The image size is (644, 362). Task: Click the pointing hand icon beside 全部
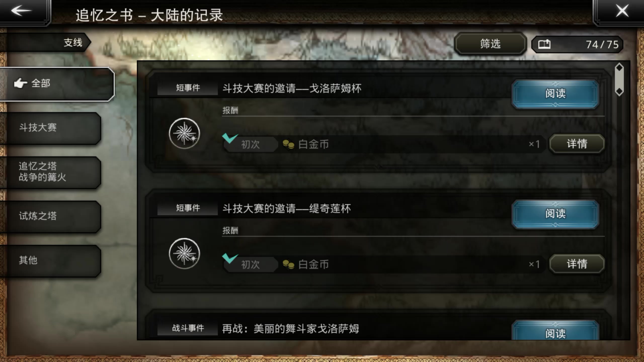pos(21,83)
